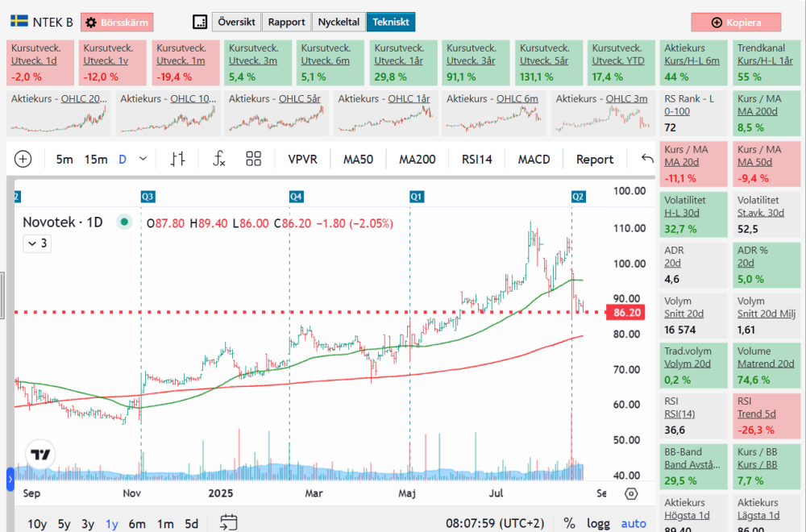Screen dimensions: 806x532
Task: Click the Q1 earnings marker
Action: pyautogui.click(x=417, y=197)
